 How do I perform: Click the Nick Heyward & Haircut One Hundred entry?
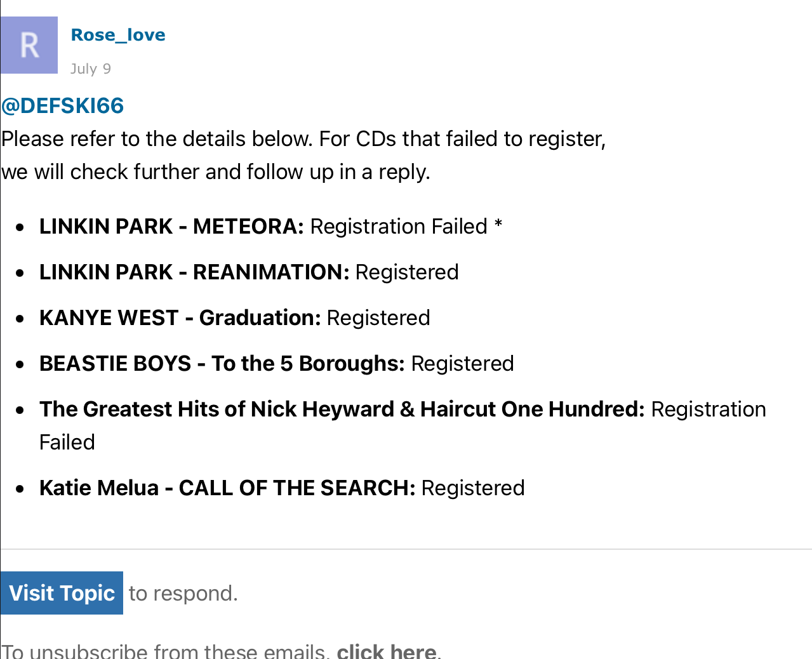[403, 425]
